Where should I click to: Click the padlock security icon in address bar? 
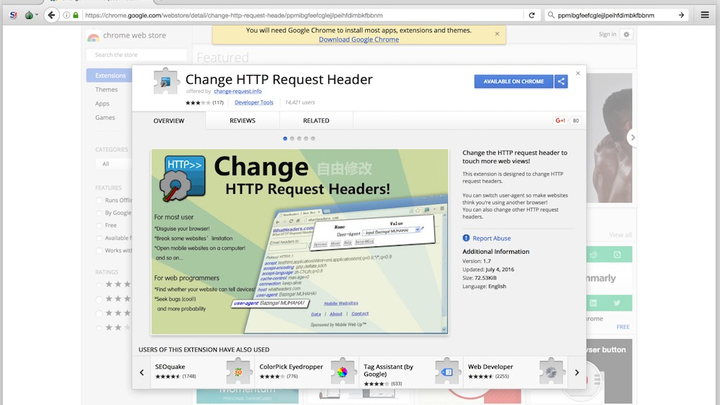[x=76, y=15]
